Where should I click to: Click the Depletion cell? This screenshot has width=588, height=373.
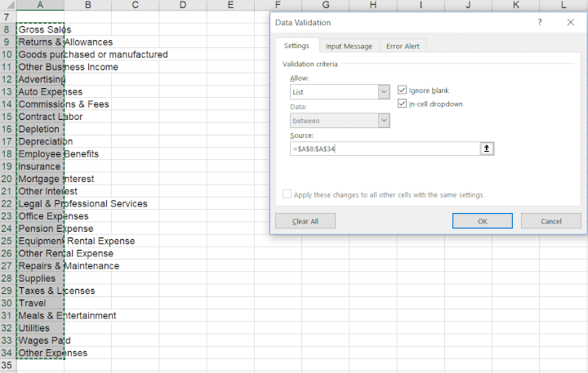[40, 129]
